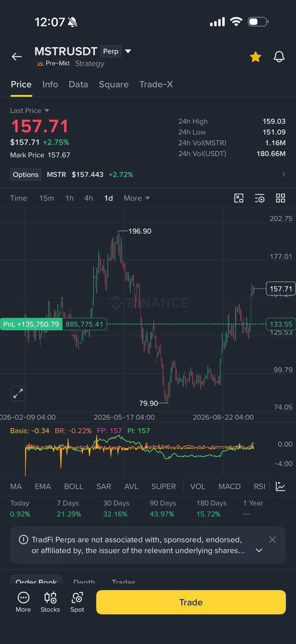Tap the 90 Days 43.97% return
Viewport: 296px width, 644px height.
[162, 508]
